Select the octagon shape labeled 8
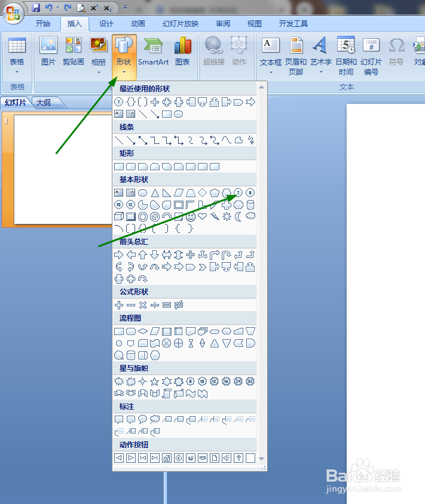The image size is (425, 504). [250, 193]
